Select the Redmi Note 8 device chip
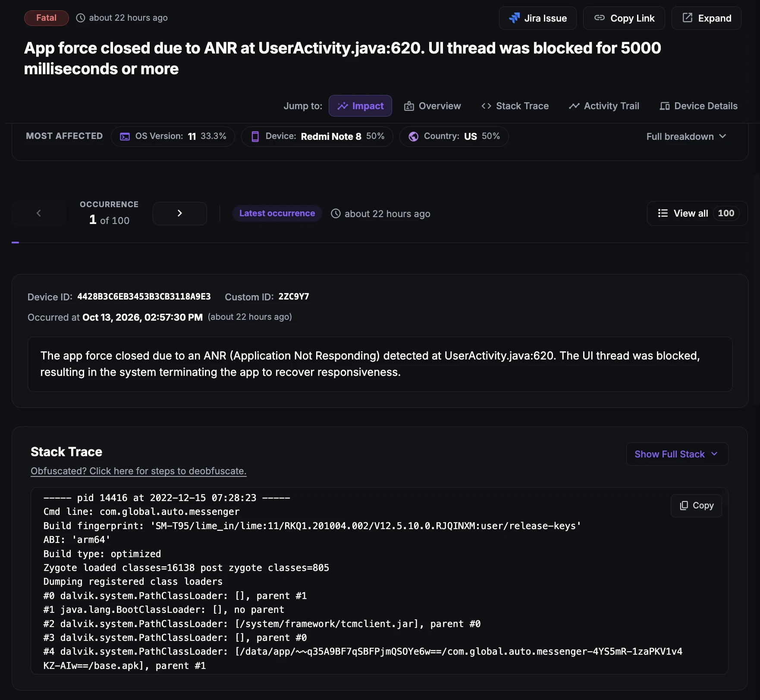760x700 pixels. click(x=317, y=136)
